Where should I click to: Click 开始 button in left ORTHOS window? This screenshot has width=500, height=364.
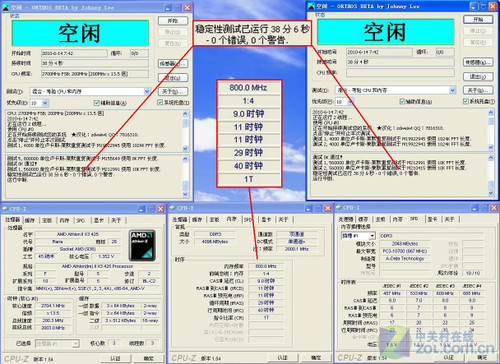click(x=173, y=21)
